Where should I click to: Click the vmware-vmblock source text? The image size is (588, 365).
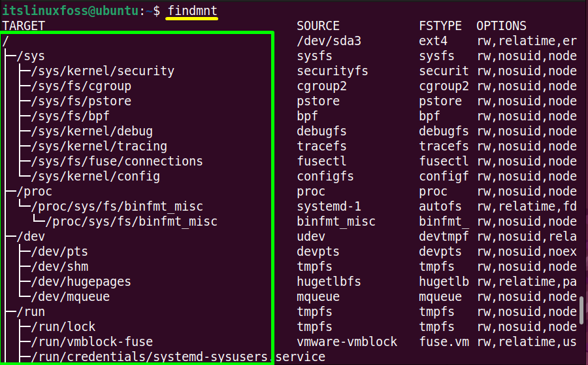tap(347, 341)
